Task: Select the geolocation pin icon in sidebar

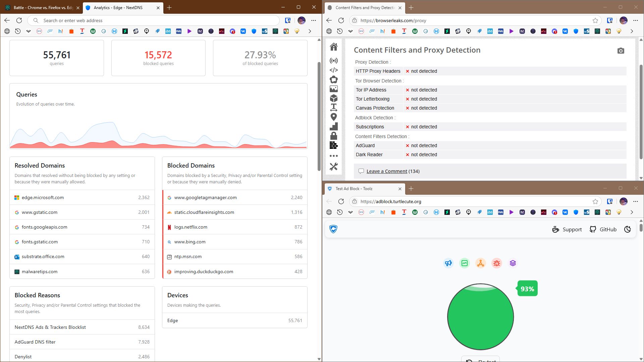Action: click(x=333, y=117)
